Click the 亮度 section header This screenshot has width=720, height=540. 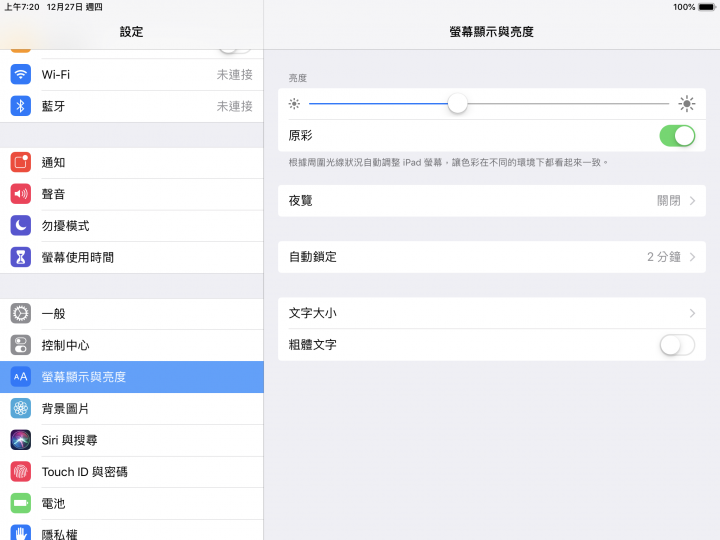tap(298, 78)
